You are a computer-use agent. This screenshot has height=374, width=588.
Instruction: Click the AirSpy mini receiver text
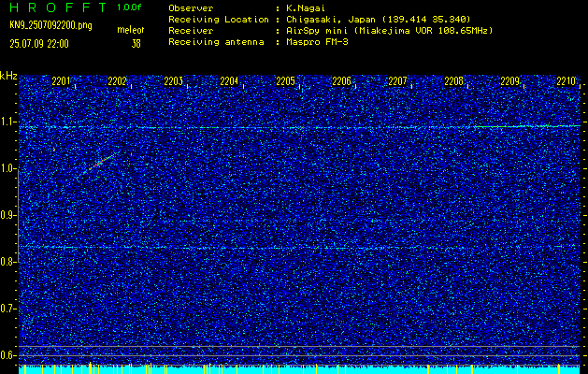[390, 31]
